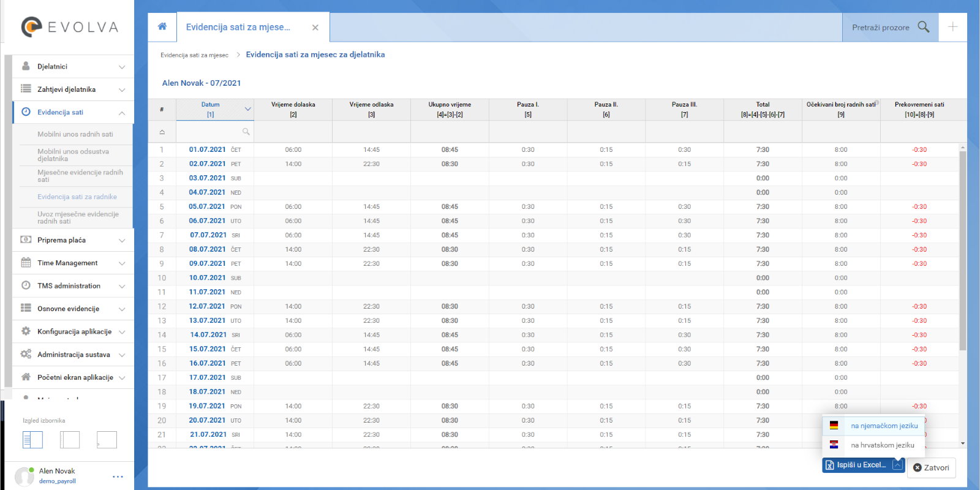The image size is (980, 490).
Task: Click the Evidencija sati clock icon
Action: [x=26, y=112]
